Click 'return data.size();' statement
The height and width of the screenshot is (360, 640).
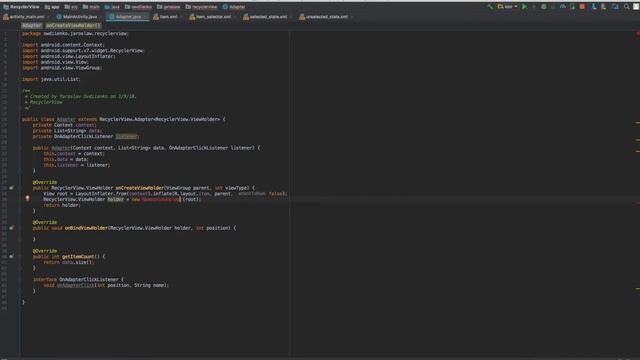point(69,262)
